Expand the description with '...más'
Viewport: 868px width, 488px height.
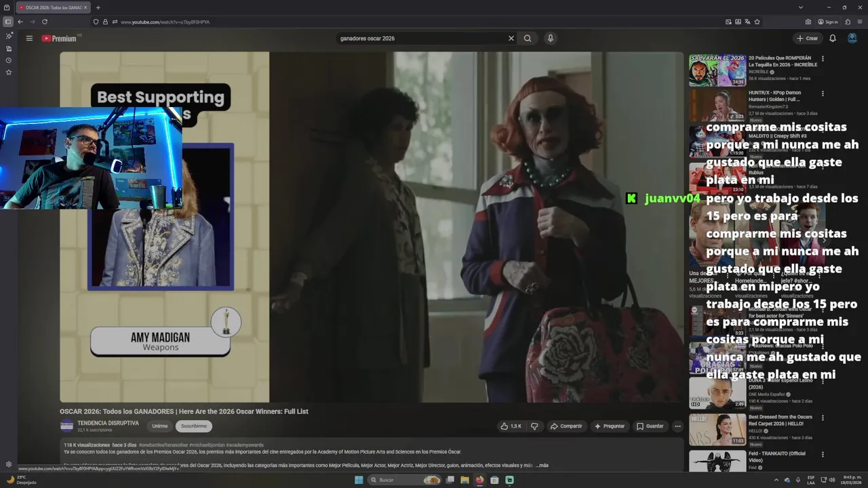pos(542,466)
